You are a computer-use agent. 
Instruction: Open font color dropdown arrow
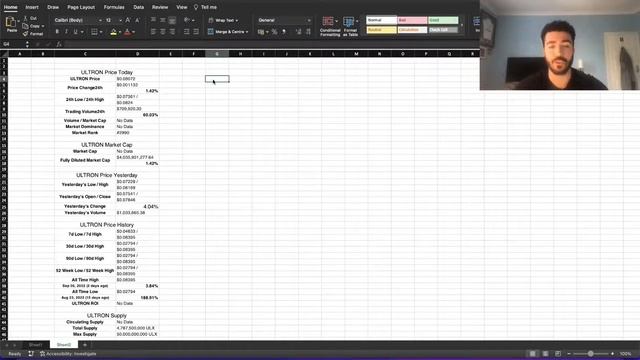[x=133, y=32]
